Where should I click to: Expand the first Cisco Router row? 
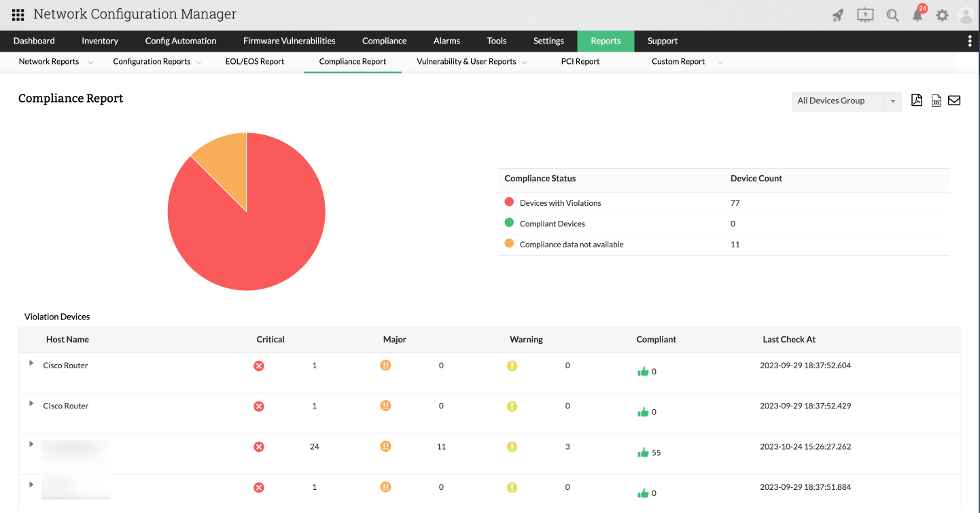[31, 364]
